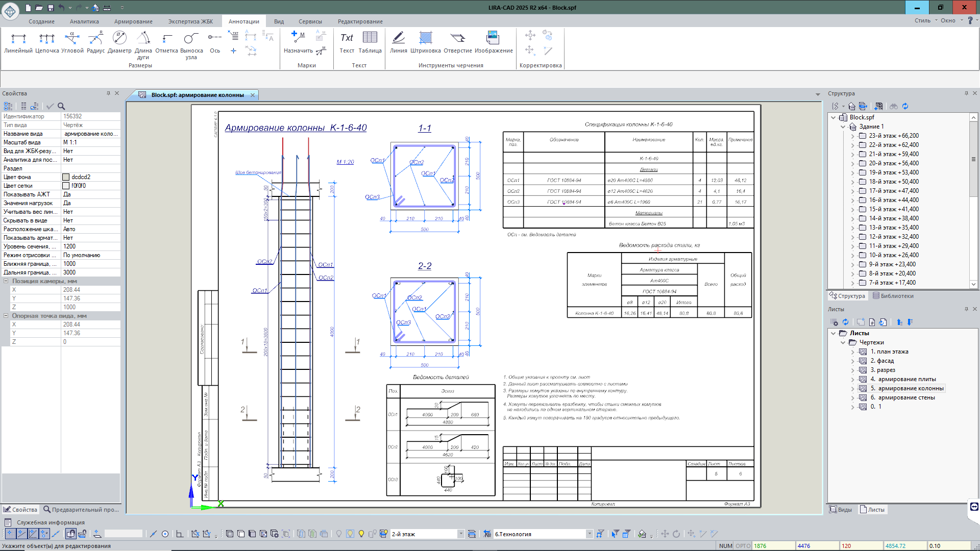Open the 2-й этаж floor dropdown
980x551 pixels.
click(x=460, y=534)
